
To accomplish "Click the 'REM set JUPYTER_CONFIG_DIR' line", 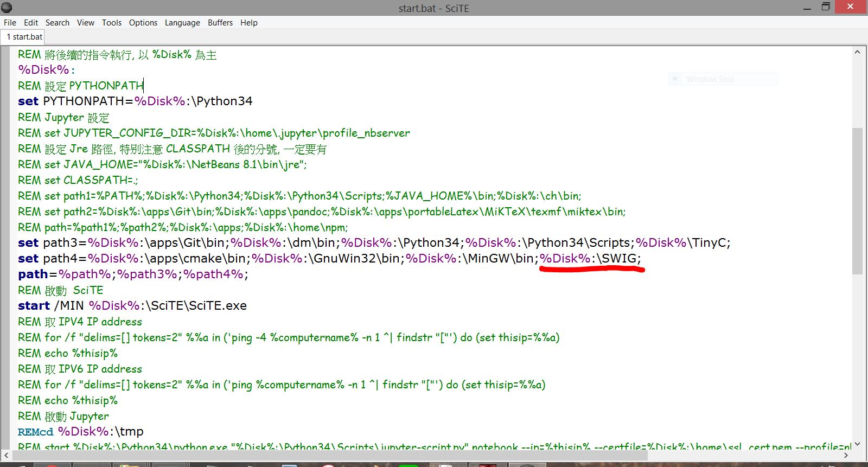I will pos(214,133).
